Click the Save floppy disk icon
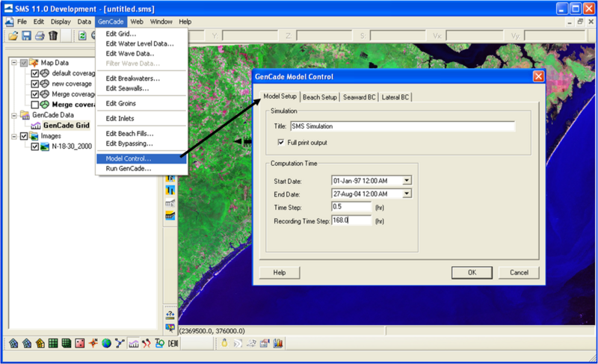 [x=26, y=36]
